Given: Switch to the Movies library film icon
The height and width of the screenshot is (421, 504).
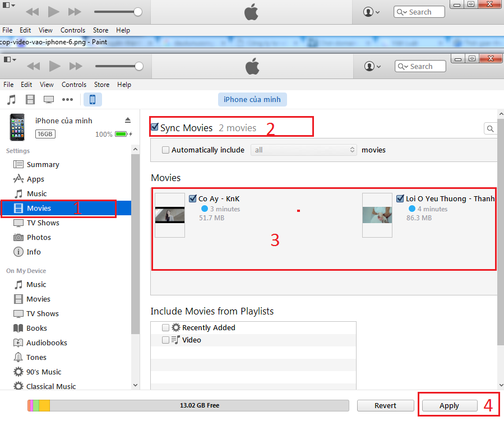Looking at the screenshot, I should (30, 100).
